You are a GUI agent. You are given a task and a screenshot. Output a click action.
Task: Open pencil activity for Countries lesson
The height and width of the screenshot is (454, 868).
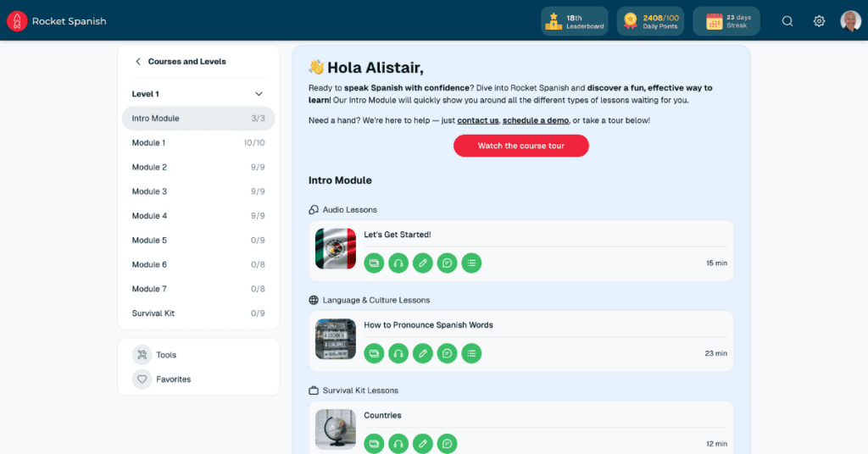(422, 444)
